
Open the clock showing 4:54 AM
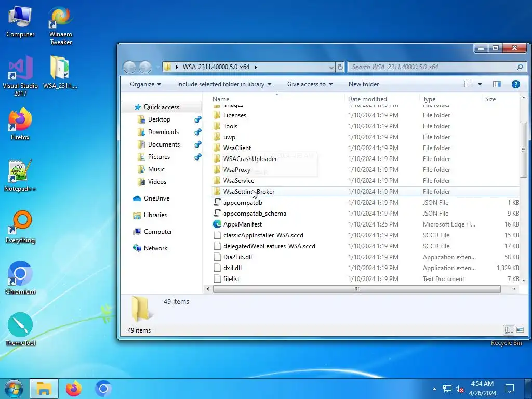(482, 389)
